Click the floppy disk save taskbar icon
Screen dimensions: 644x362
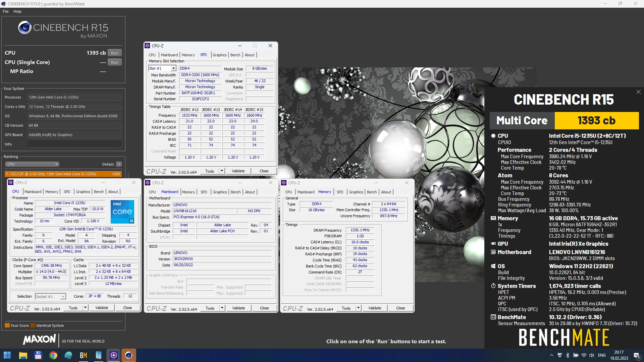tap(38, 355)
